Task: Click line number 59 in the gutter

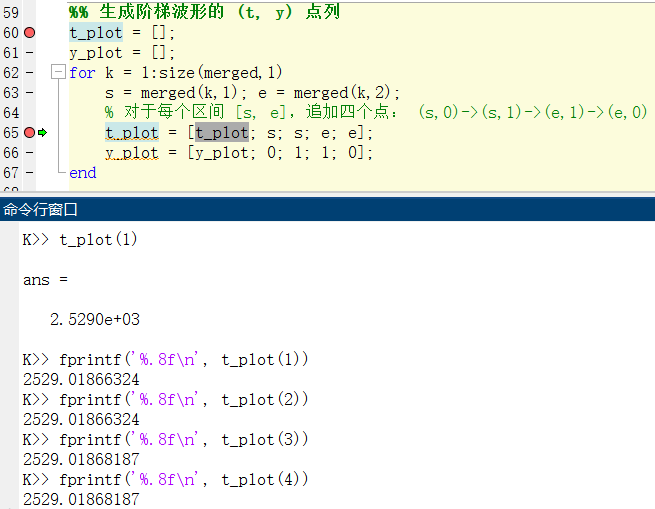Action: coord(11,13)
